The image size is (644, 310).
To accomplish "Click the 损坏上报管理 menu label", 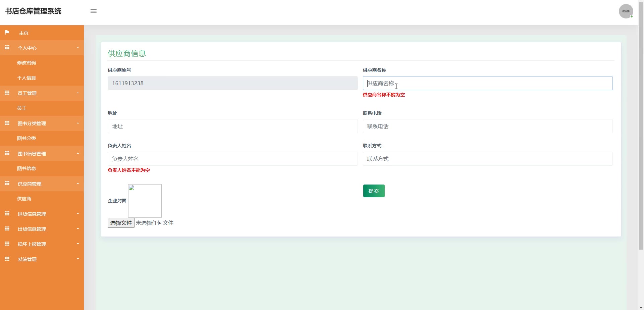I will pos(32,244).
